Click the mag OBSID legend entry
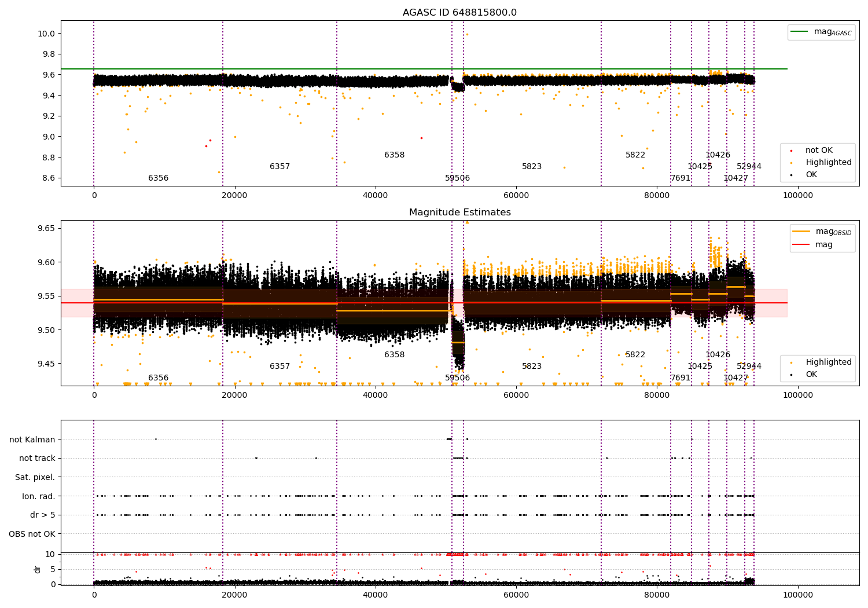Screen dimensions: 868x608 coord(822,232)
